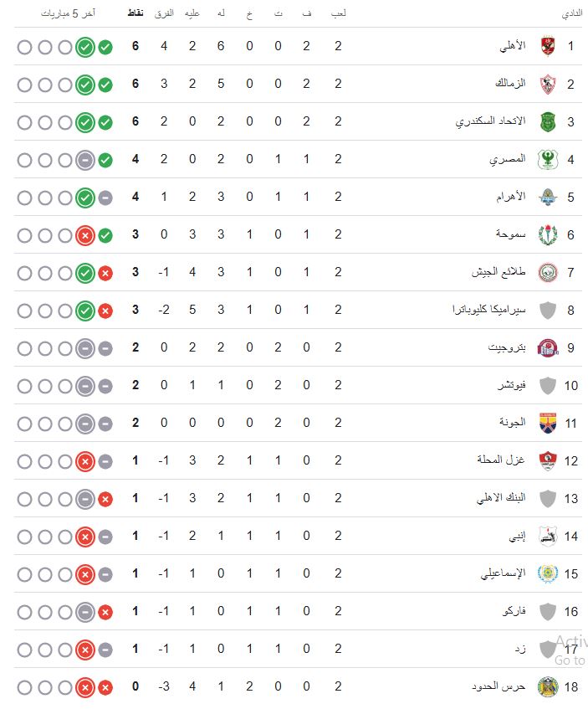Click Haras El Hodoud team logo
The width and height of the screenshot is (588, 709).
(x=548, y=687)
